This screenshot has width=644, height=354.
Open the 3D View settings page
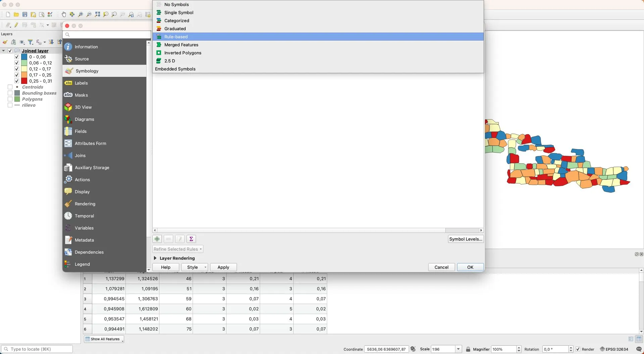pos(83,107)
